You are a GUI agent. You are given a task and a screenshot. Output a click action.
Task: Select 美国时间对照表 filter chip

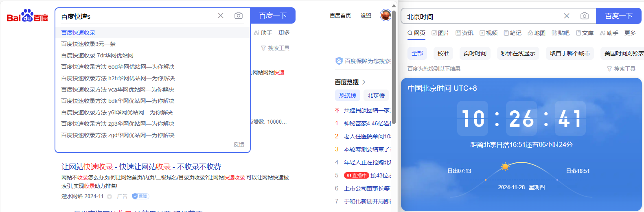pyautogui.click(x=622, y=53)
